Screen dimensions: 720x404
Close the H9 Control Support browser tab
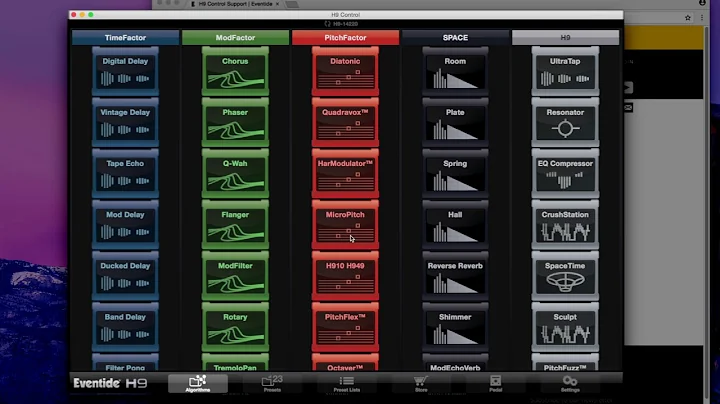pyautogui.click(x=277, y=4)
